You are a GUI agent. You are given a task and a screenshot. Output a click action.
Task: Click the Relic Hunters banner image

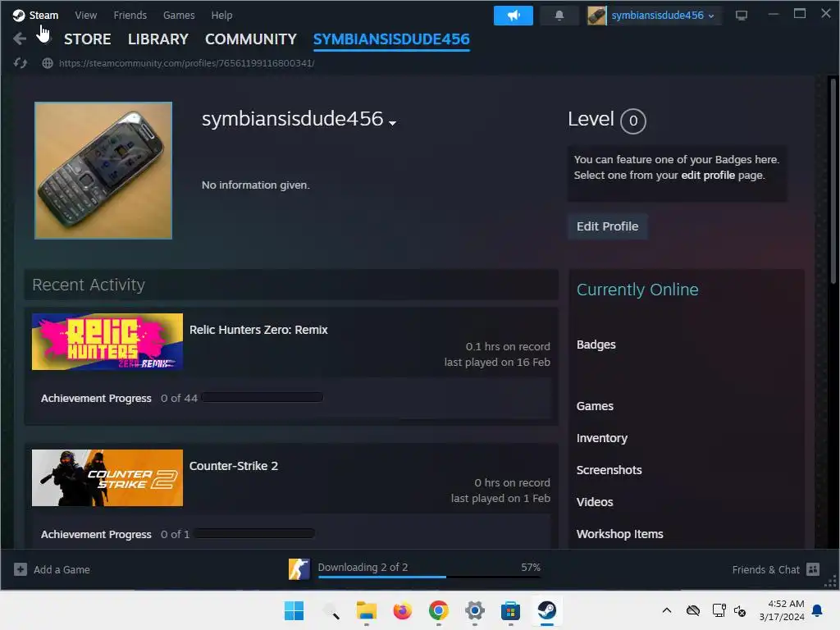(107, 342)
